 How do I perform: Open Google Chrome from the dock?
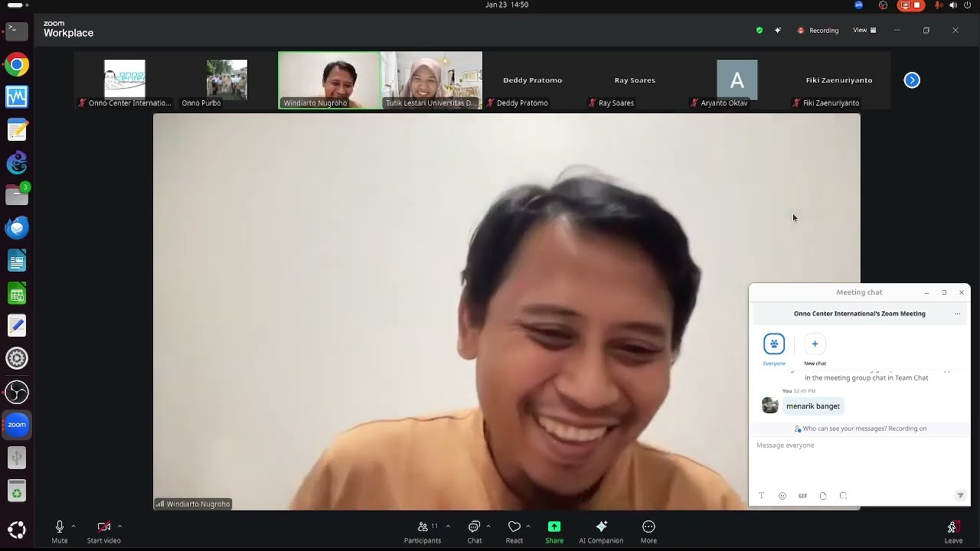click(17, 65)
